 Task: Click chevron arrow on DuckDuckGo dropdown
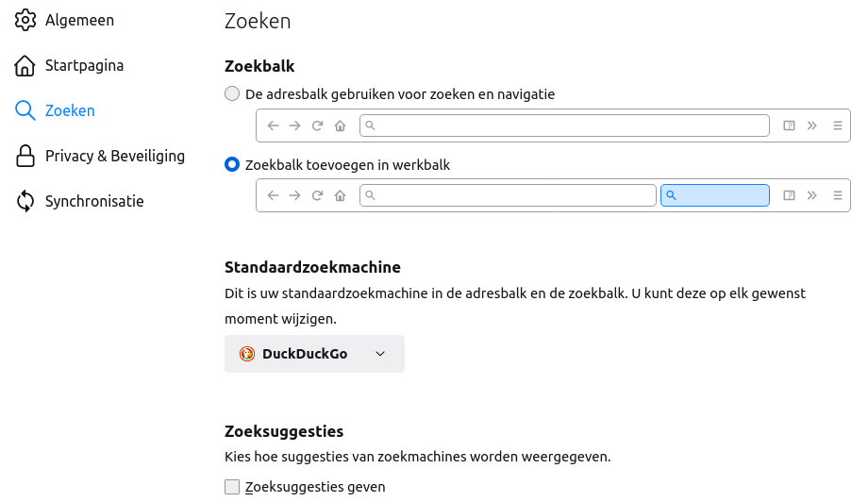[380, 354]
